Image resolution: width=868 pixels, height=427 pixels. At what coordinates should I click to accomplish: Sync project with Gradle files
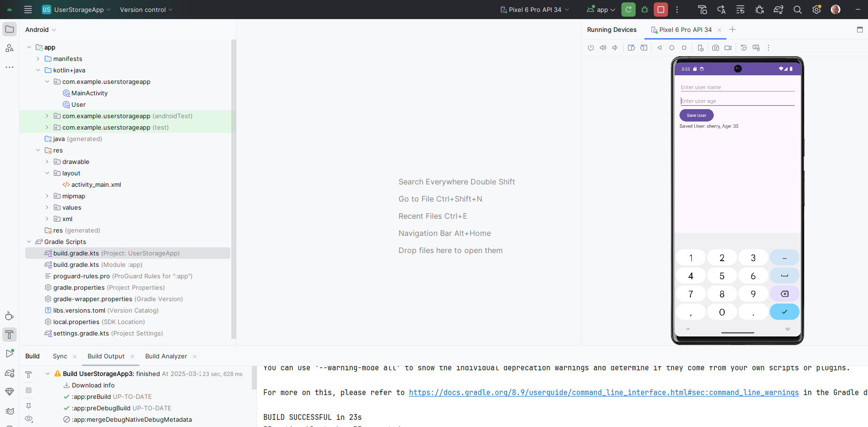(x=778, y=10)
